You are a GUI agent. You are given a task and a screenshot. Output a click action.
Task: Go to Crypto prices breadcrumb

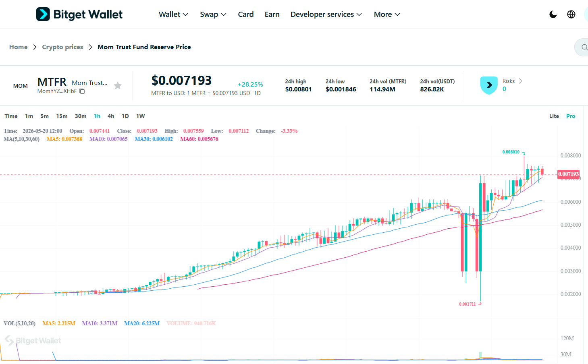coord(62,47)
